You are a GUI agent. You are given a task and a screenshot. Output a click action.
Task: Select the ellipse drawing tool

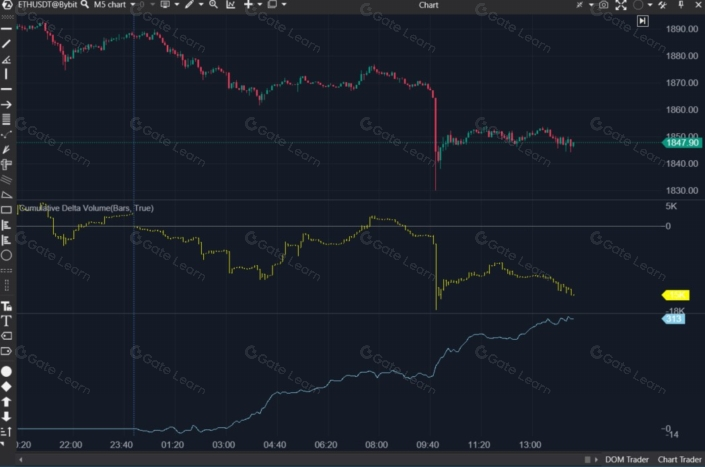pos(6,255)
